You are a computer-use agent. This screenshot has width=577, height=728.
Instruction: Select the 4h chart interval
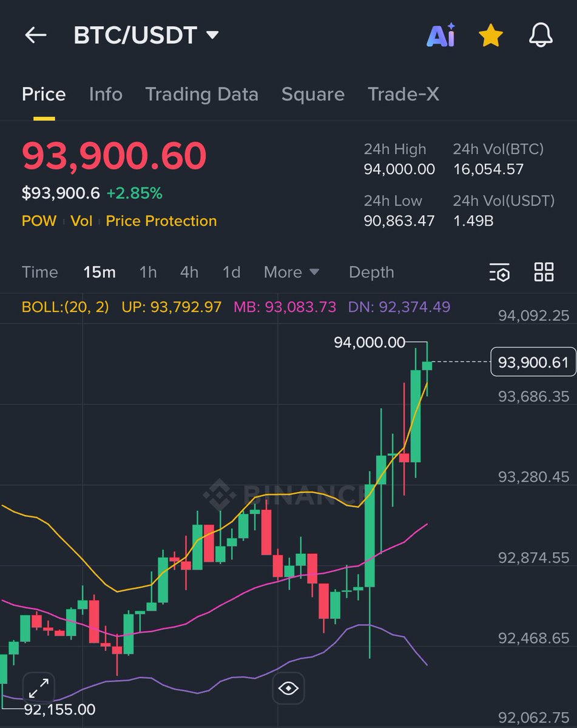pos(189,272)
